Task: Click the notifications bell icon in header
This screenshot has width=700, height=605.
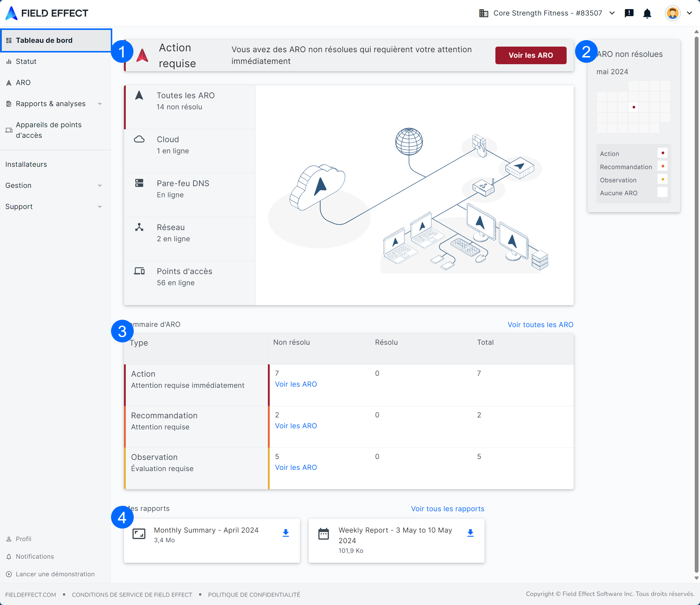Action: (647, 13)
